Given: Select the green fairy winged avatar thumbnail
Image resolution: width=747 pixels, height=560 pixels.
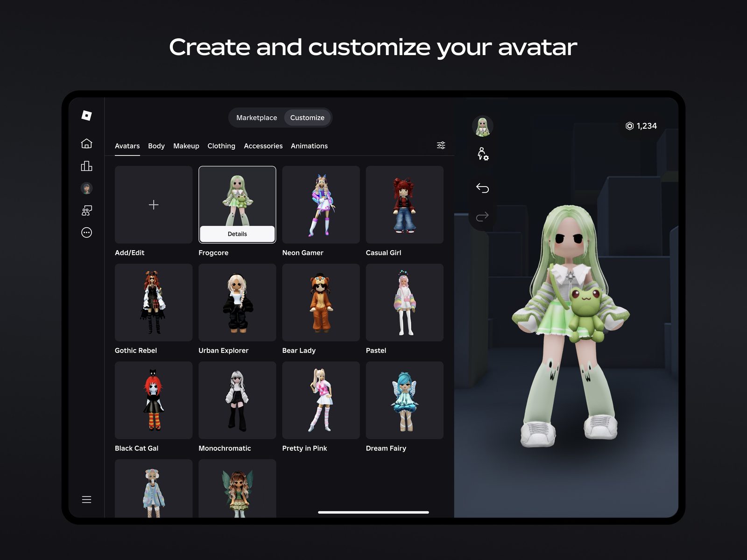Looking at the screenshot, I should pyautogui.click(x=237, y=488).
